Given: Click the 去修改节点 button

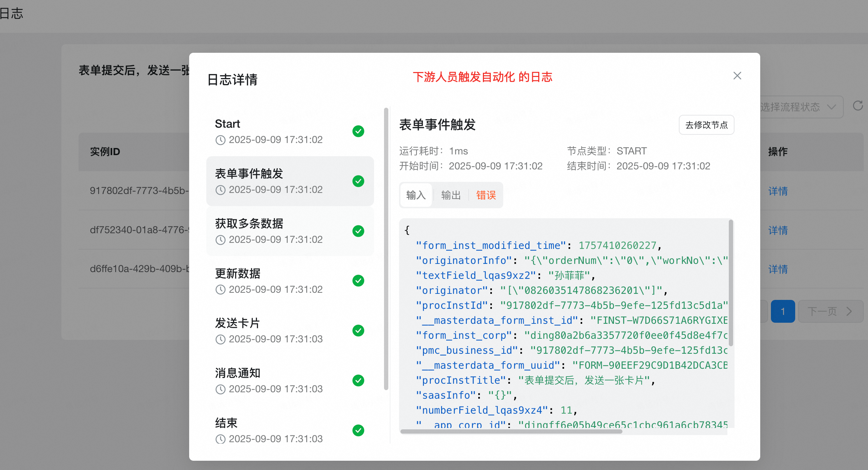Looking at the screenshot, I should tap(706, 125).
